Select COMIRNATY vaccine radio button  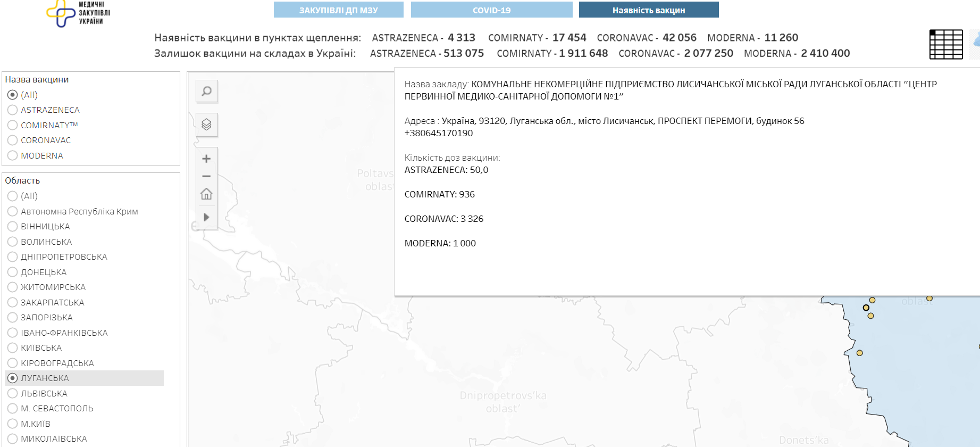[x=13, y=126]
